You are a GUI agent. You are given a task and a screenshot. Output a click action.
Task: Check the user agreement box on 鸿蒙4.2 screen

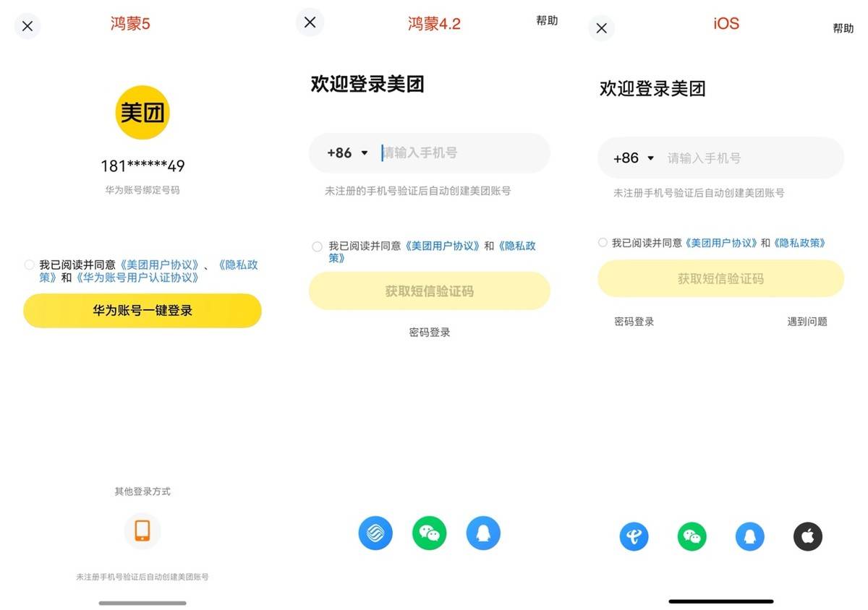(x=317, y=246)
